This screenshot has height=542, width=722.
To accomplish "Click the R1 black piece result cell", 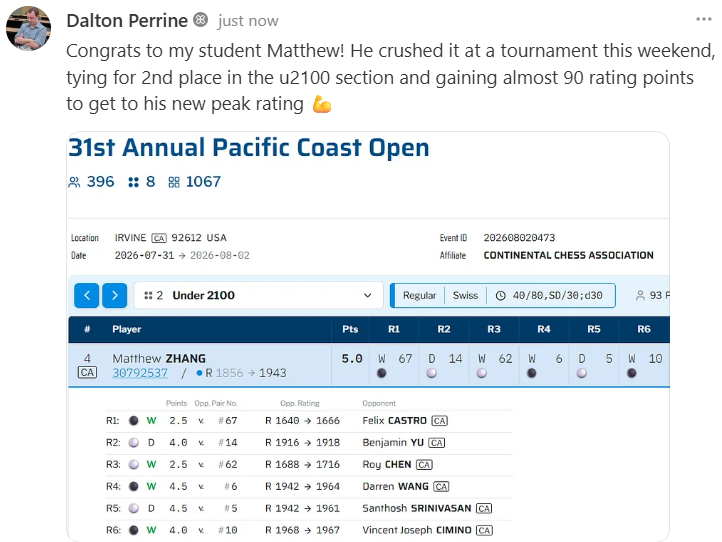I will pos(394,366).
